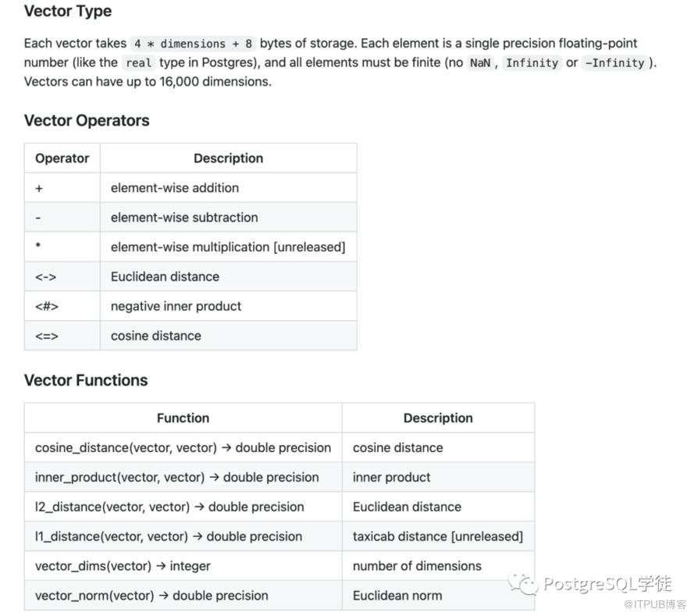Click the "Vector Operators" heading
This screenshot has width=694, height=616.
pos(87,120)
